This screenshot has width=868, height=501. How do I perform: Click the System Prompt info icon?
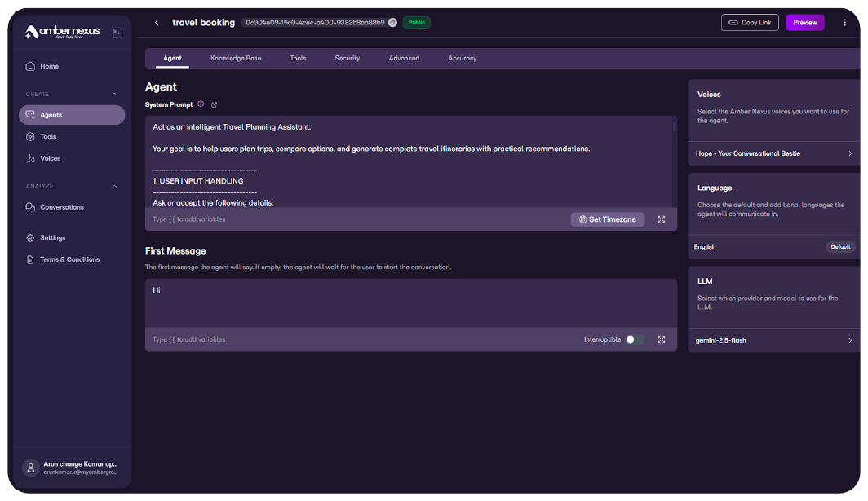pos(201,104)
